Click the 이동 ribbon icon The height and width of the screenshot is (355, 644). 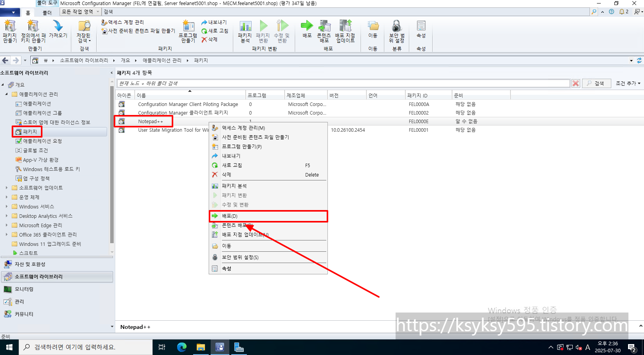(x=373, y=29)
